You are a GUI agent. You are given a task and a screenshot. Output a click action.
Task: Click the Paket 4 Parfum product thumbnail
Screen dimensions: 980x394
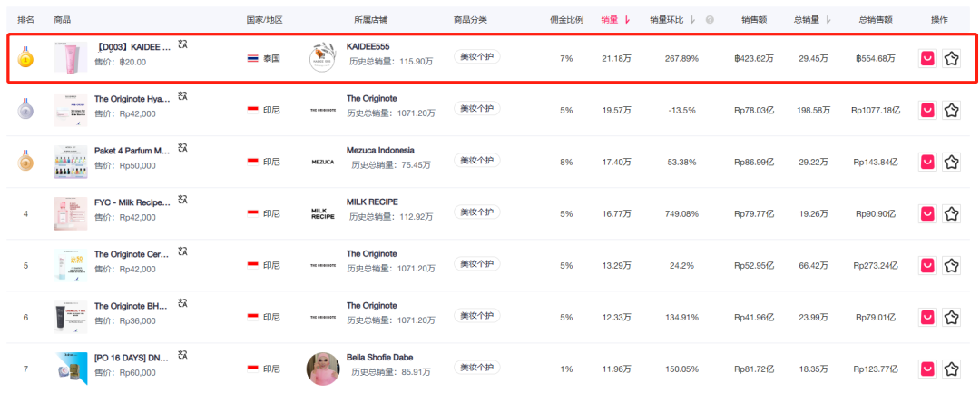(x=69, y=162)
